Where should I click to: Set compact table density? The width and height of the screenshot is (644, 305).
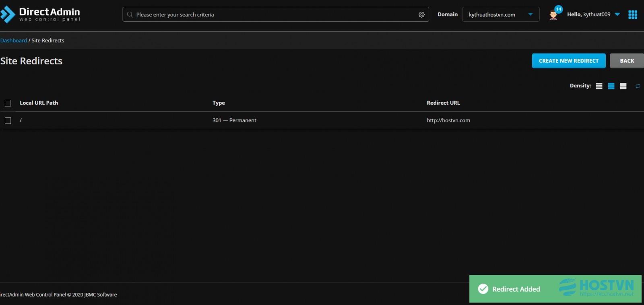click(x=599, y=86)
